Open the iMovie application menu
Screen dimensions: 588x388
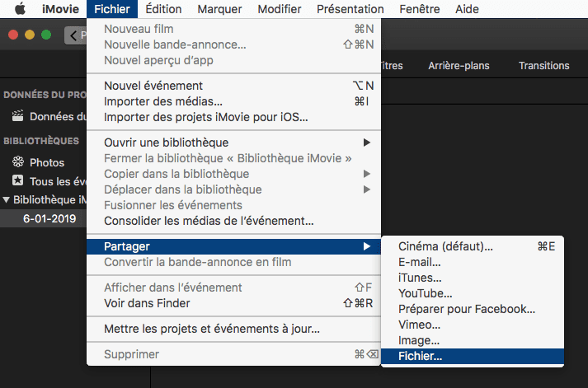click(60, 9)
